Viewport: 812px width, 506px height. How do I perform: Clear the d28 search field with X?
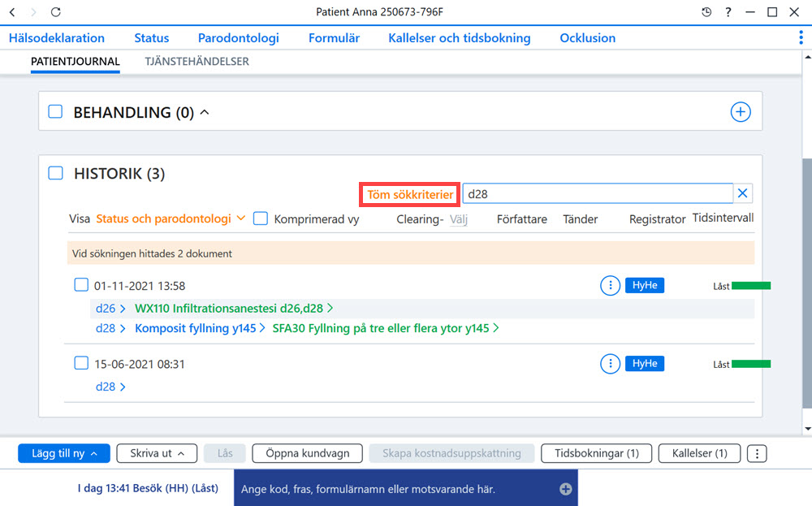(x=743, y=193)
